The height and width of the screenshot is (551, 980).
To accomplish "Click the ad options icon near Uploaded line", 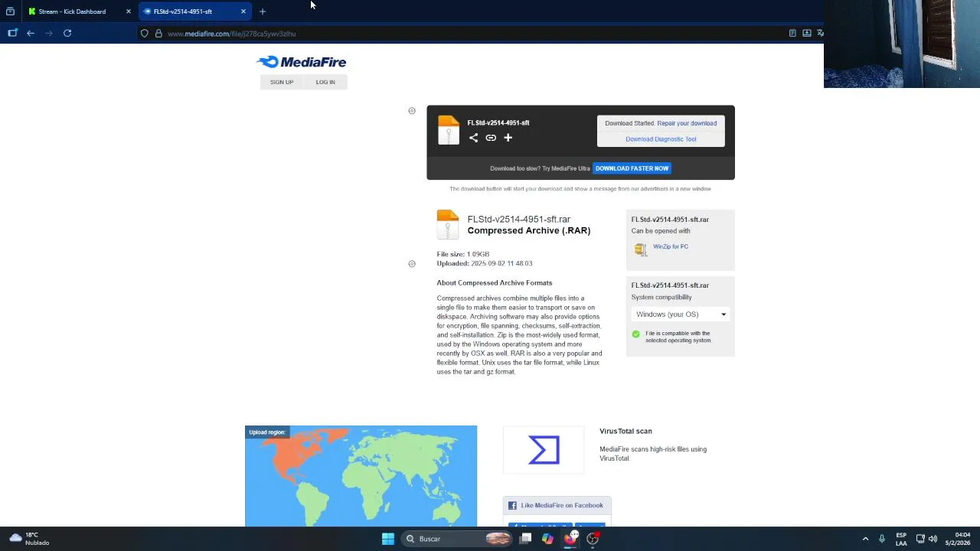I will 412,264.
